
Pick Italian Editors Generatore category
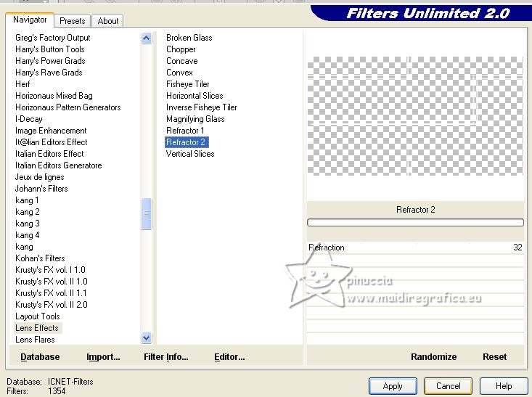[x=58, y=165]
